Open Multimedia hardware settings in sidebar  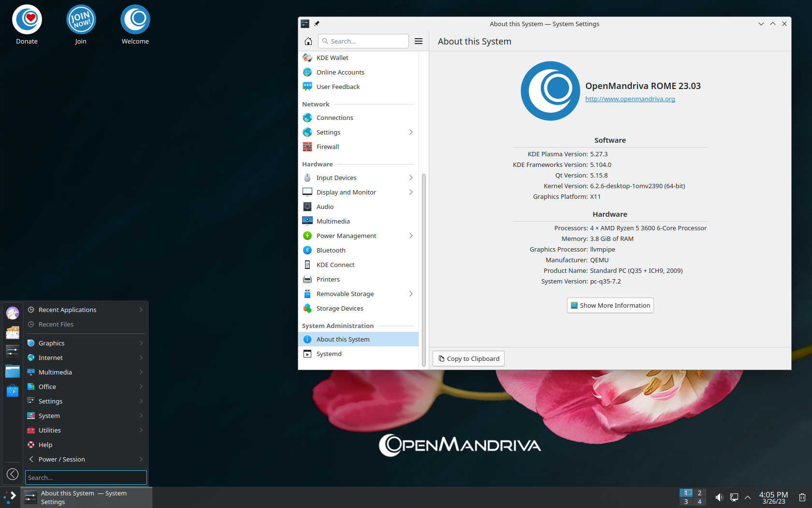(x=359, y=221)
